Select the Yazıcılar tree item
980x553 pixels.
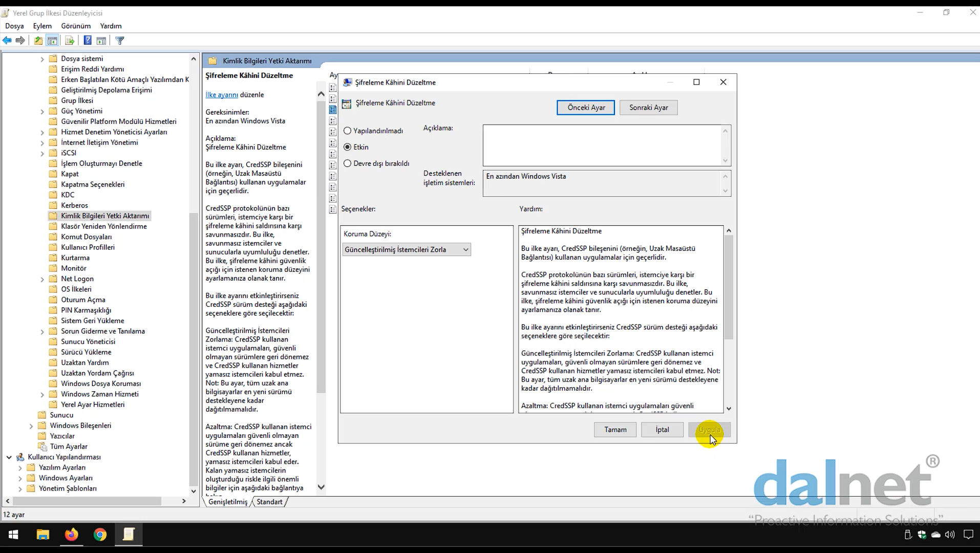[62, 436]
